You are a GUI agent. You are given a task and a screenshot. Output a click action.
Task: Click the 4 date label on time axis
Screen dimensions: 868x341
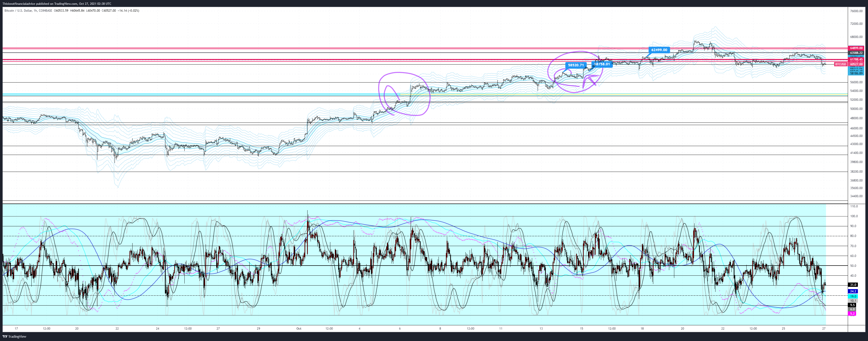[x=360, y=329]
